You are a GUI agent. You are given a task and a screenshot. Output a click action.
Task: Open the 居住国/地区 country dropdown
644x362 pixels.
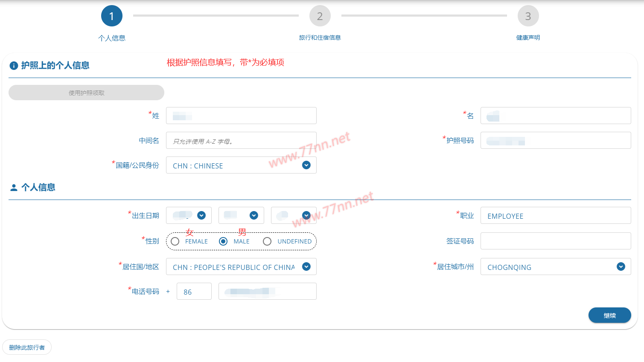coord(241,266)
